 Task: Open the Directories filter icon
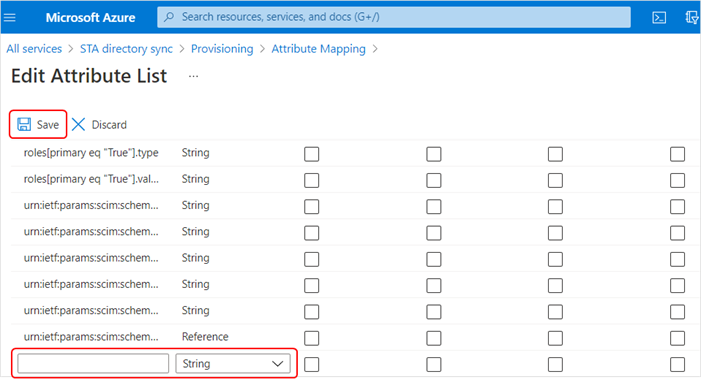pyautogui.click(x=692, y=17)
